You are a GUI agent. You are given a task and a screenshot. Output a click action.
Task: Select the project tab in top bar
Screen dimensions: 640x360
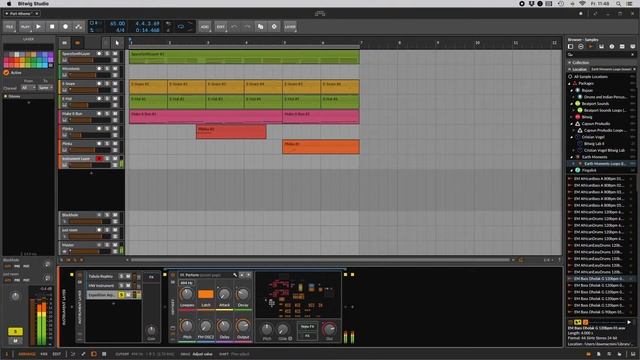[21, 13]
